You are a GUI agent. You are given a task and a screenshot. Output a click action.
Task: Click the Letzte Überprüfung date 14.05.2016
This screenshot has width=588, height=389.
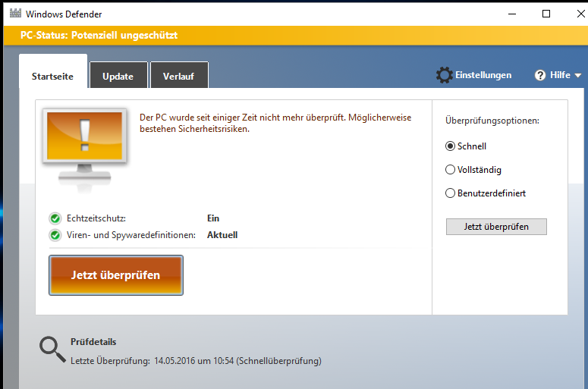pyautogui.click(x=175, y=361)
